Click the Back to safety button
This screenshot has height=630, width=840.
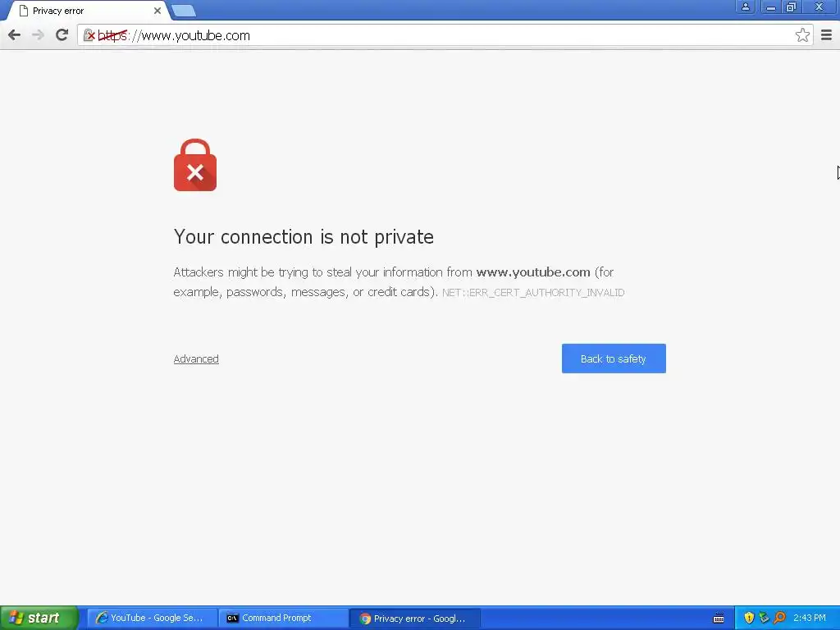614,358
